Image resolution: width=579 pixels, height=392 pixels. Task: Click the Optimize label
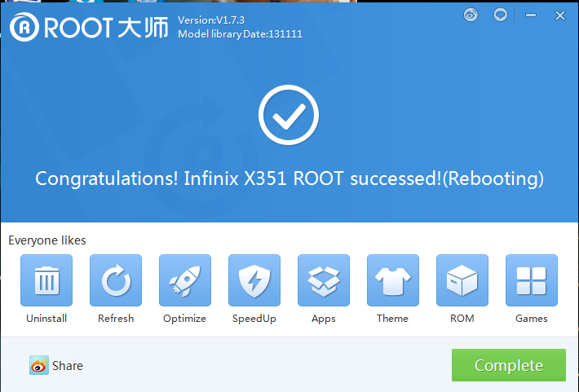pos(184,319)
